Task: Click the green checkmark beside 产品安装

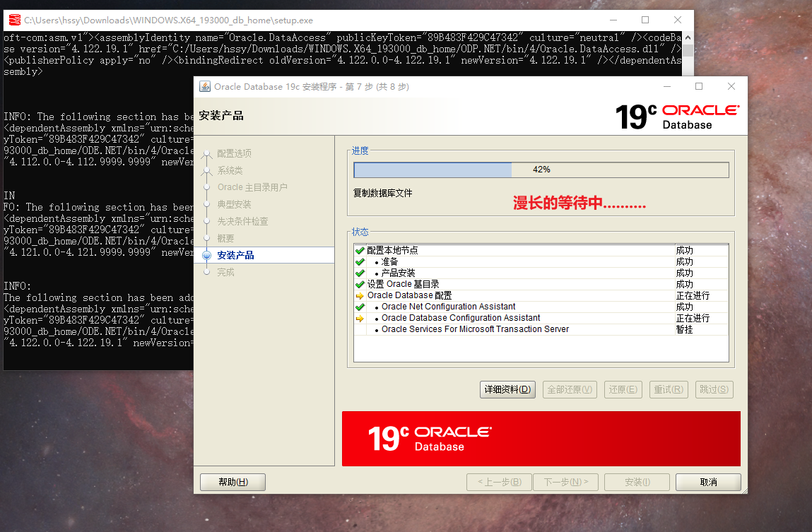Action: (x=360, y=273)
